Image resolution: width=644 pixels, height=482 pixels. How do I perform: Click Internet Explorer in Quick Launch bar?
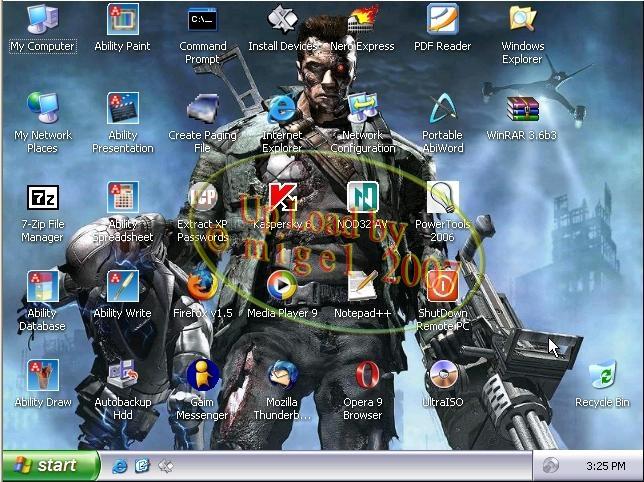click(x=120, y=466)
